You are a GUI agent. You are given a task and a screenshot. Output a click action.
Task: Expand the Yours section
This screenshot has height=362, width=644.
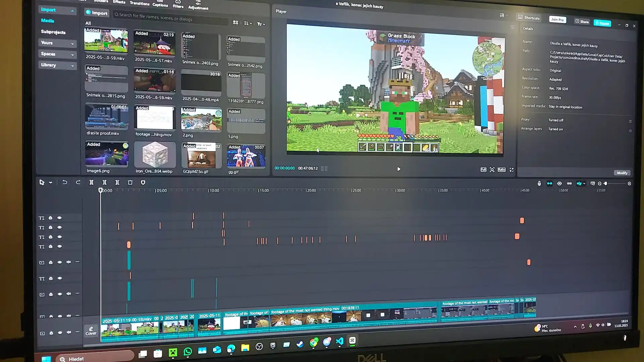(x=57, y=43)
